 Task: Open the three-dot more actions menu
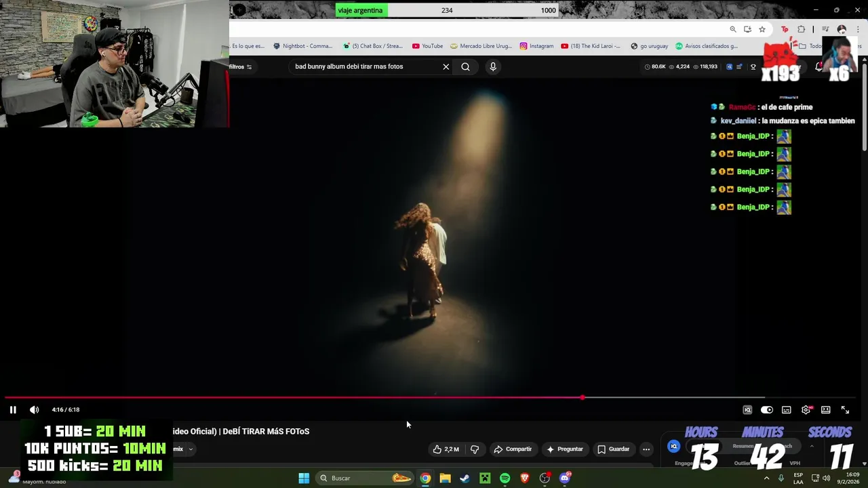point(646,449)
